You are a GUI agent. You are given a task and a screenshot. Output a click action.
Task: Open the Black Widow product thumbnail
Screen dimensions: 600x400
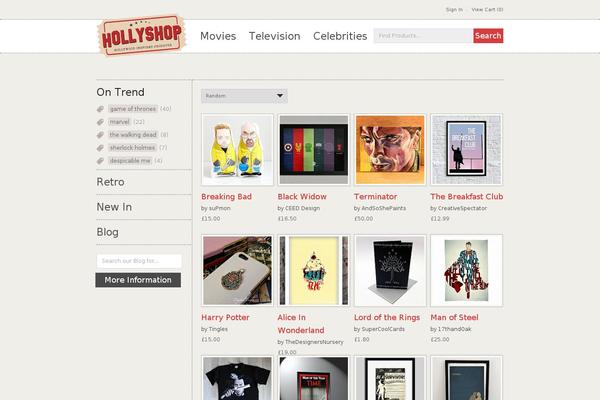pos(314,150)
